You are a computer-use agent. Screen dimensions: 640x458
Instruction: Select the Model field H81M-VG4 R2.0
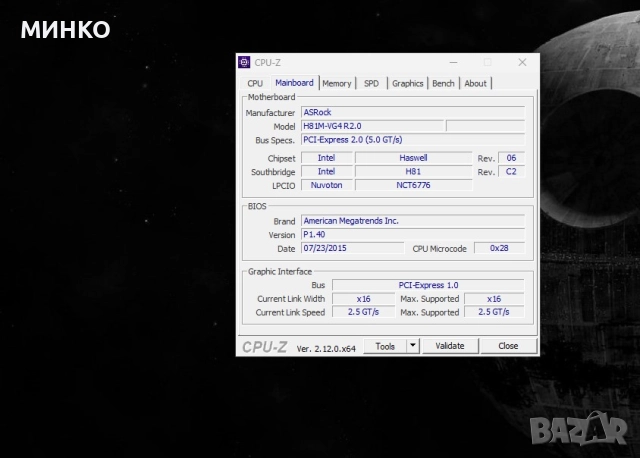(371, 127)
